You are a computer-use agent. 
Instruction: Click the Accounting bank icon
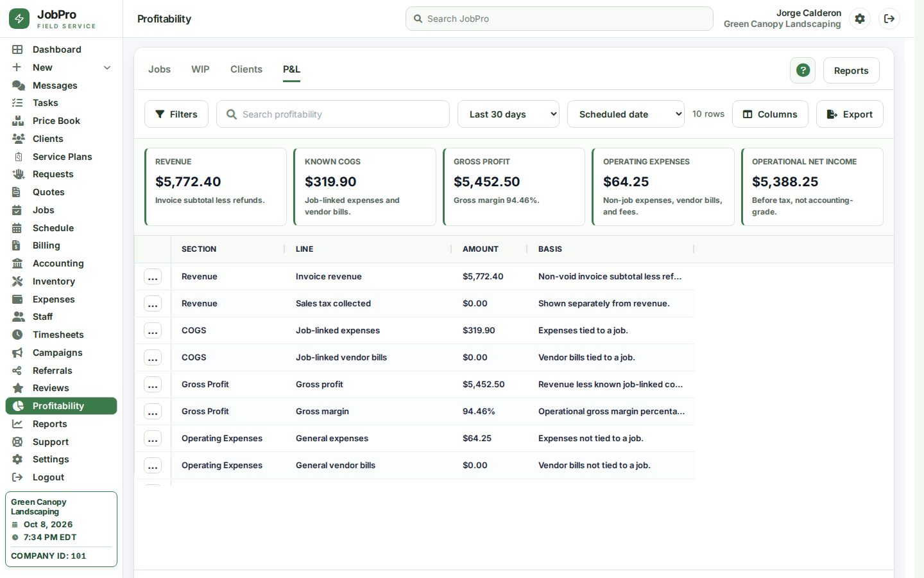coord(17,263)
